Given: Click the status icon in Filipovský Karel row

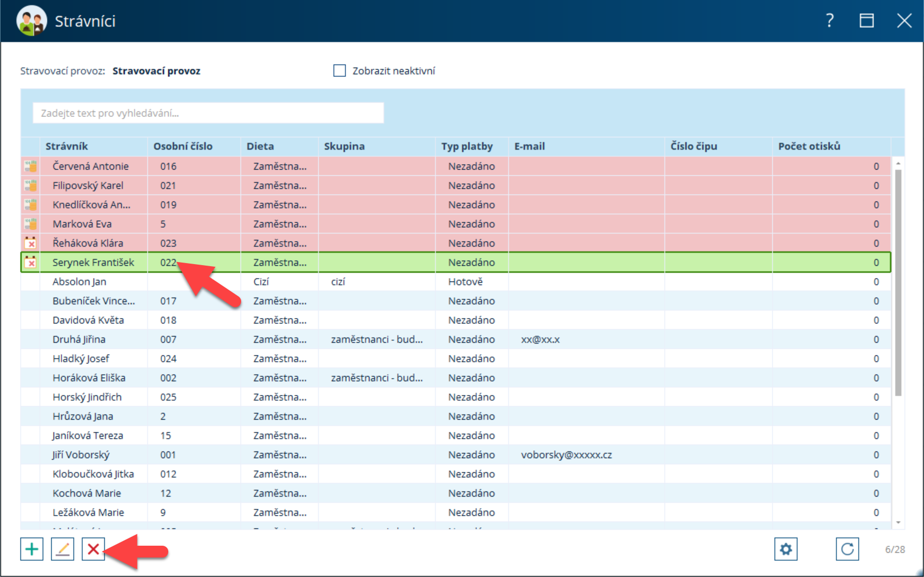Looking at the screenshot, I should [x=31, y=185].
